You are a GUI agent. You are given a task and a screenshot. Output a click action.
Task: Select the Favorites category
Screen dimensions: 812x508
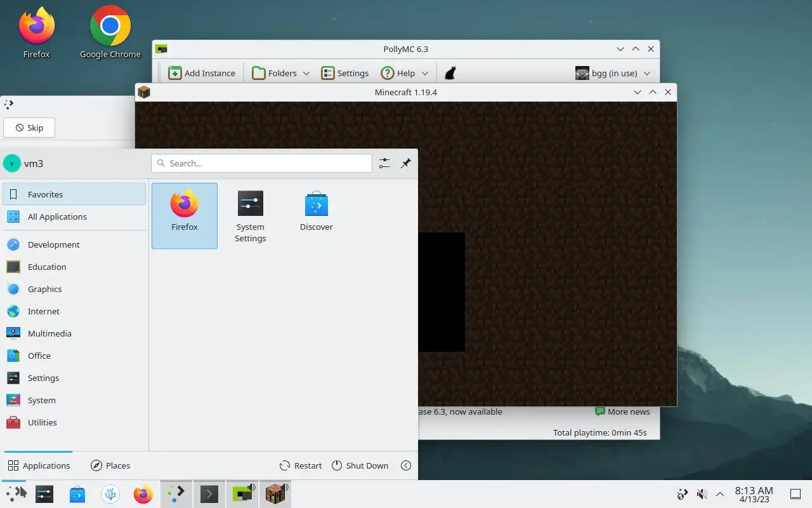(x=74, y=194)
